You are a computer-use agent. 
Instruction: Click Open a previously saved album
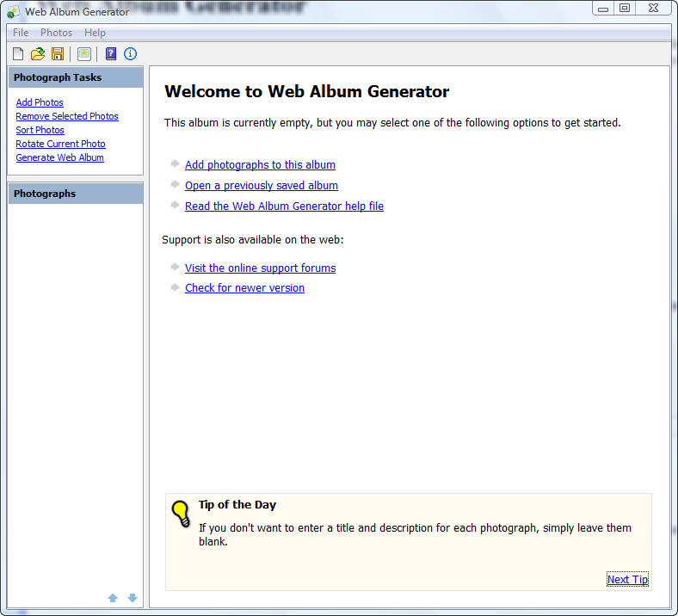[262, 186]
